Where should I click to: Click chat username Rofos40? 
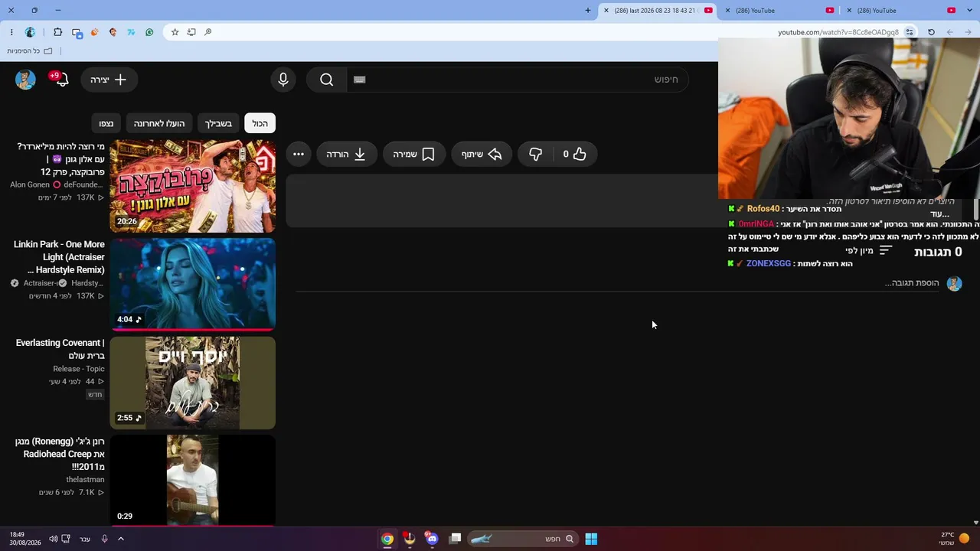click(x=763, y=209)
